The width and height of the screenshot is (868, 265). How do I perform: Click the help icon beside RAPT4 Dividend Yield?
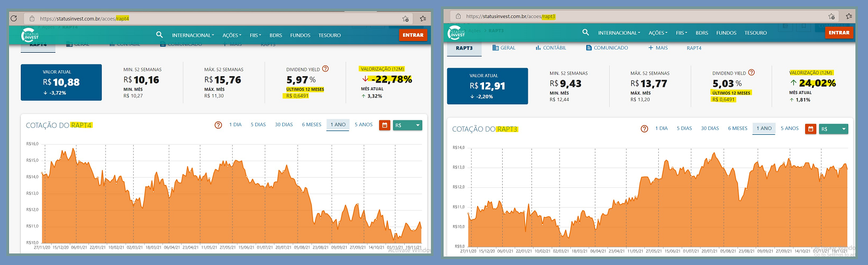click(x=325, y=69)
